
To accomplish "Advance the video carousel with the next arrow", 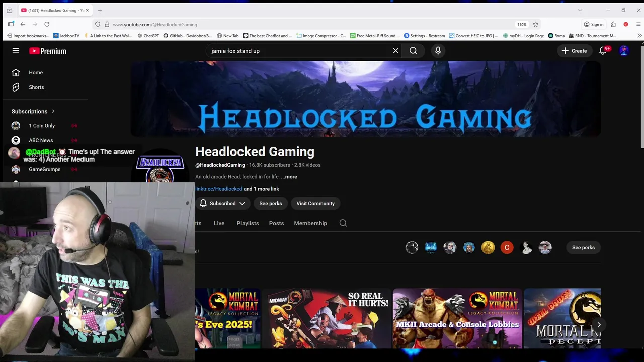I will coord(599,325).
